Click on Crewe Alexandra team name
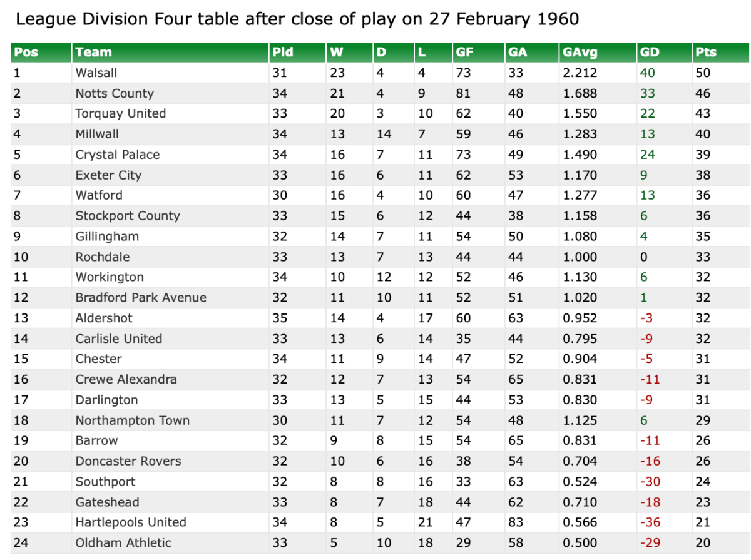 (x=126, y=379)
